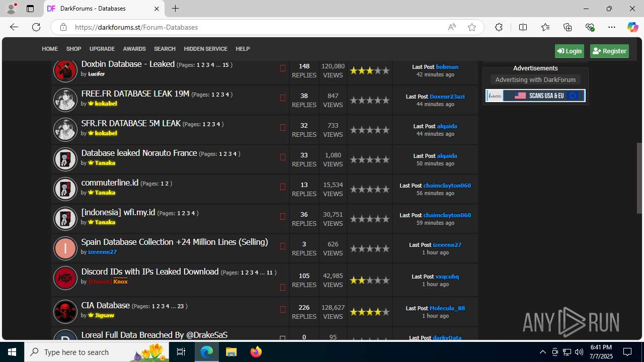The height and width of the screenshot is (362, 644).
Task: Toggle split screen view icon
Action: coord(523,27)
